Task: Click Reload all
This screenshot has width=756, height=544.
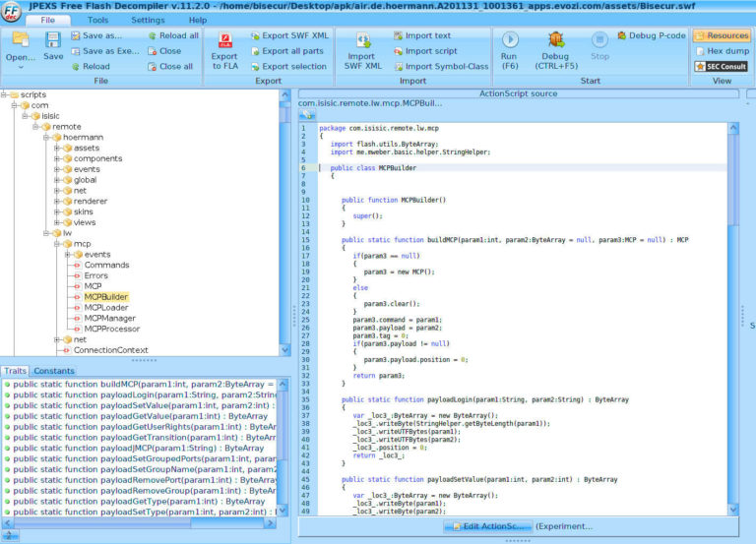Action: coord(173,35)
